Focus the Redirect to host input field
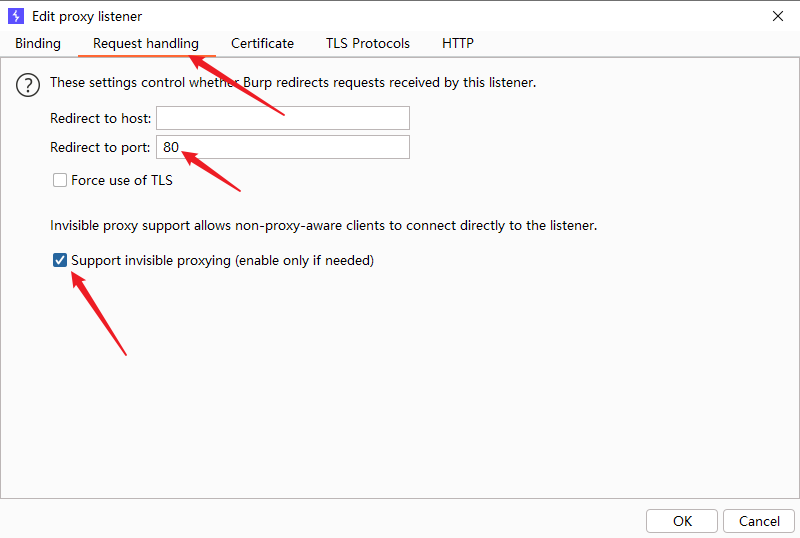This screenshot has width=800, height=538. pos(283,118)
